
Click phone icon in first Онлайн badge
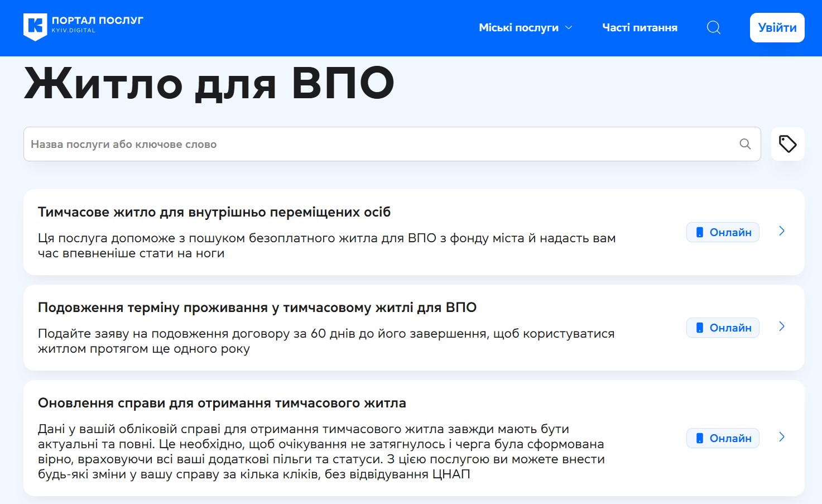pyautogui.click(x=699, y=232)
